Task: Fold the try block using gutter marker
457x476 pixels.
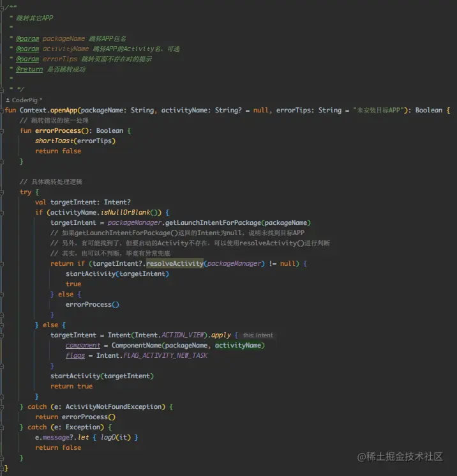Action: [1, 192]
